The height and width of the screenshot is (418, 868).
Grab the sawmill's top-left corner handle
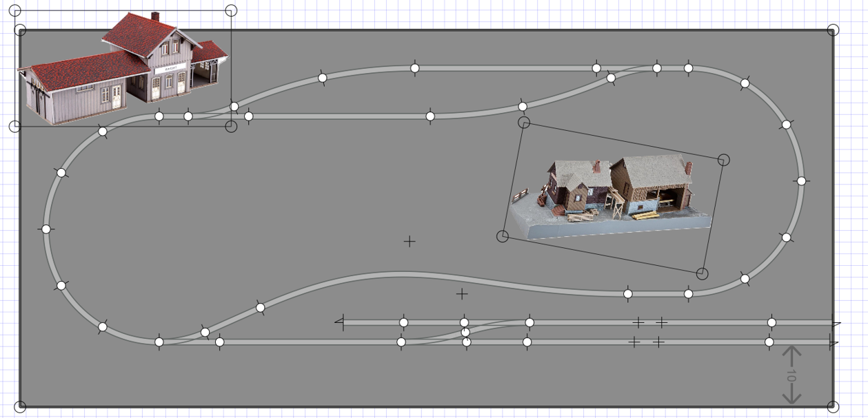coord(524,123)
